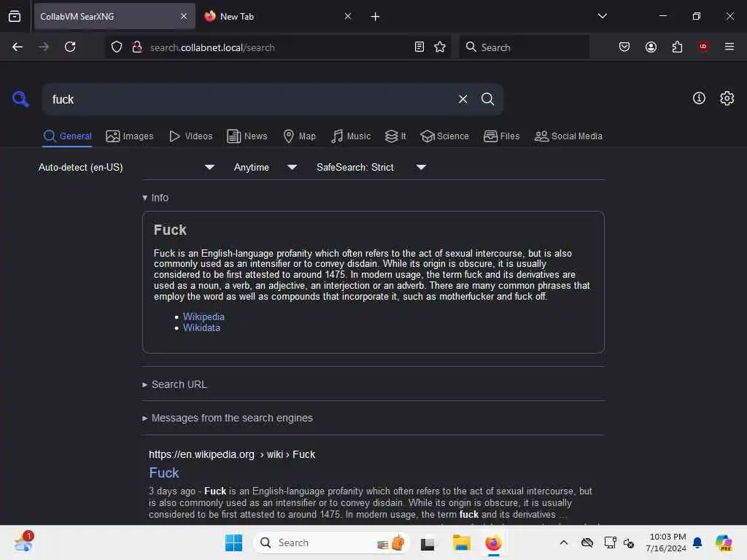Show hidden tray icons chevron
747x560 pixels.
click(564, 542)
